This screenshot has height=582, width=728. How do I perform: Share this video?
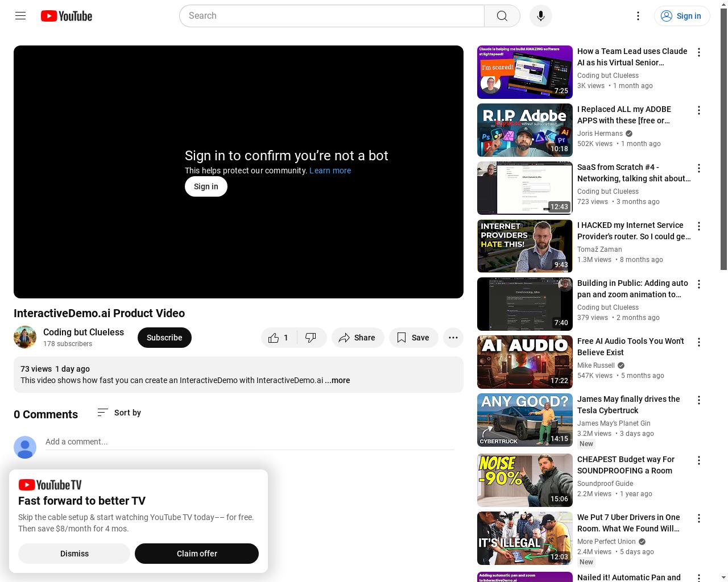coord(358,338)
